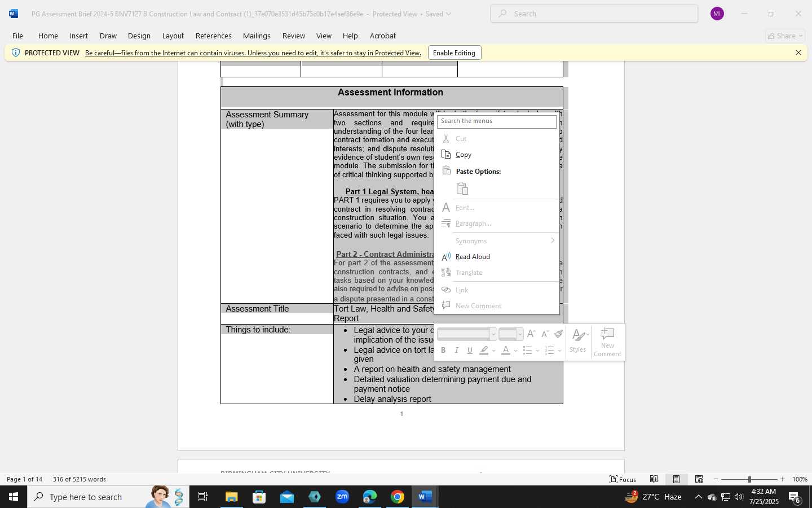Image resolution: width=812 pixels, height=508 pixels.
Task: Open Google Chrome from taskbar
Action: pyautogui.click(x=398, y=497)
